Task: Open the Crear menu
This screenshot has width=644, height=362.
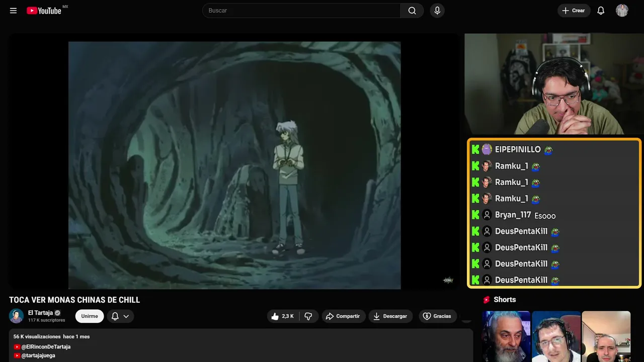Action: pos(574,11)
